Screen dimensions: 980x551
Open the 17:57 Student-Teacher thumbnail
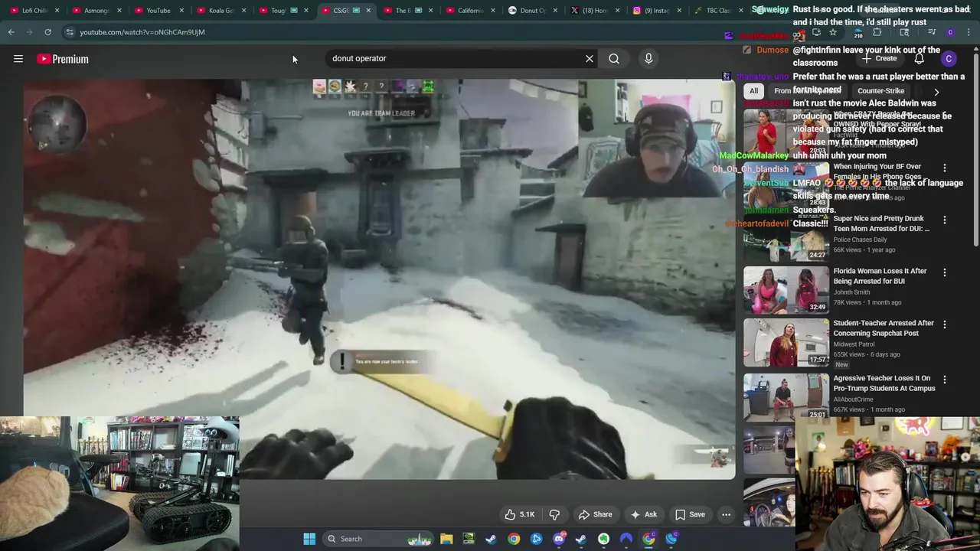(x=786, y=341)
